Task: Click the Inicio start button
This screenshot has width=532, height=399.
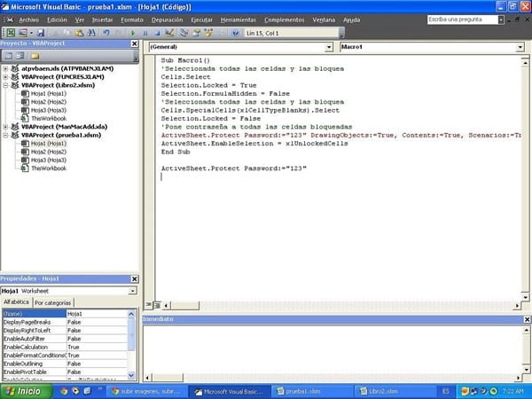Action: tap(22, 390)
